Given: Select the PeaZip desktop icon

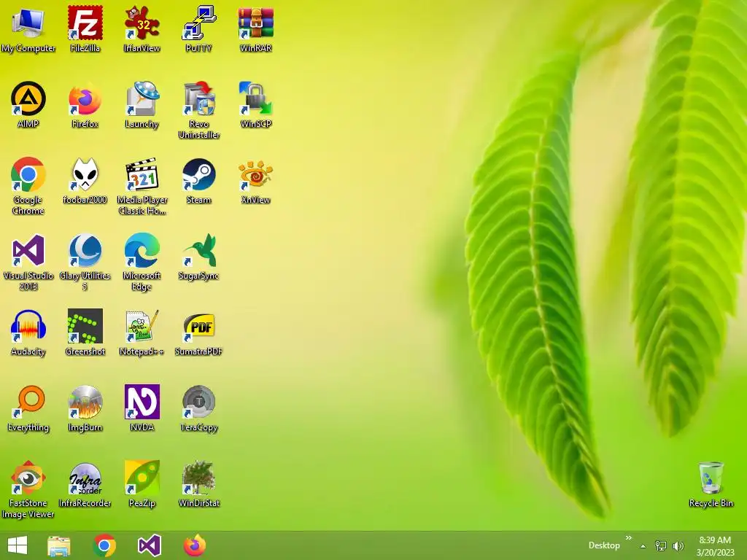Looking at the screenshot, I should (x=142, y=484).
